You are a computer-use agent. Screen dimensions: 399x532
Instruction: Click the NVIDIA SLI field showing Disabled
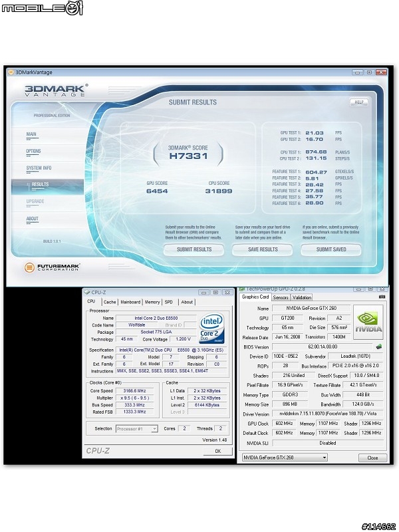328,443
